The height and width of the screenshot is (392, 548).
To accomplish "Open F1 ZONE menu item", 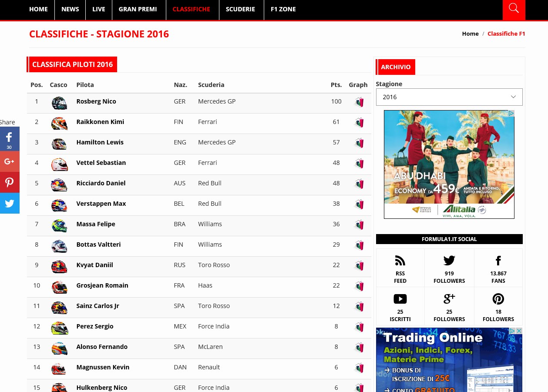I will pyautogui.click(x=283, y=9).
